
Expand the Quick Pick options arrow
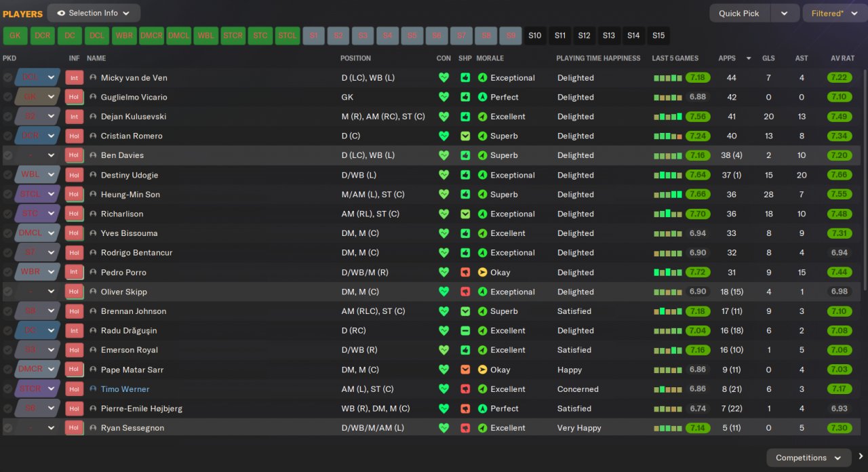click(x=784, y=13)
